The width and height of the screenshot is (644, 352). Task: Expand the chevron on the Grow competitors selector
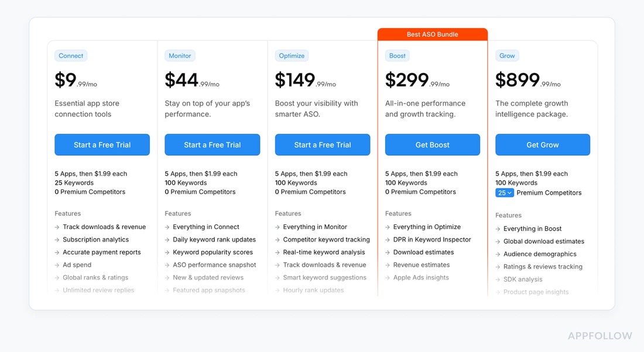(x=510, y=192)
